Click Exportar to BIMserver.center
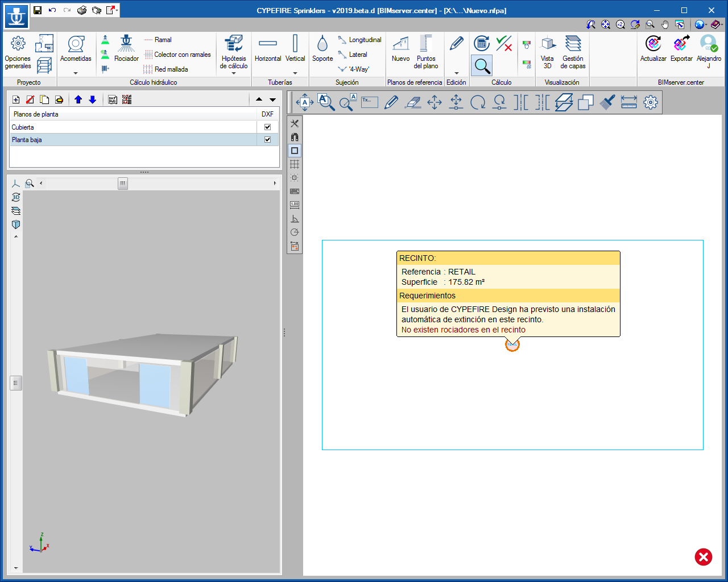Screen dimensions: 728x582 (x=681, y=48)
